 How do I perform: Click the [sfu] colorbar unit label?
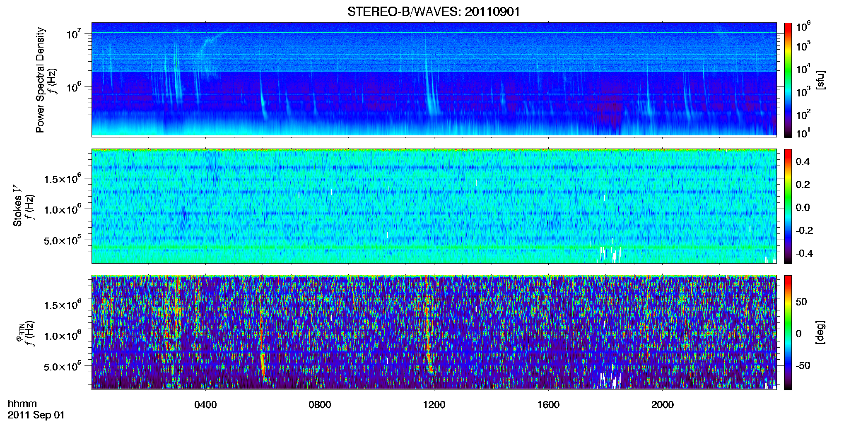pyautogui.click(x=820, y=80)
